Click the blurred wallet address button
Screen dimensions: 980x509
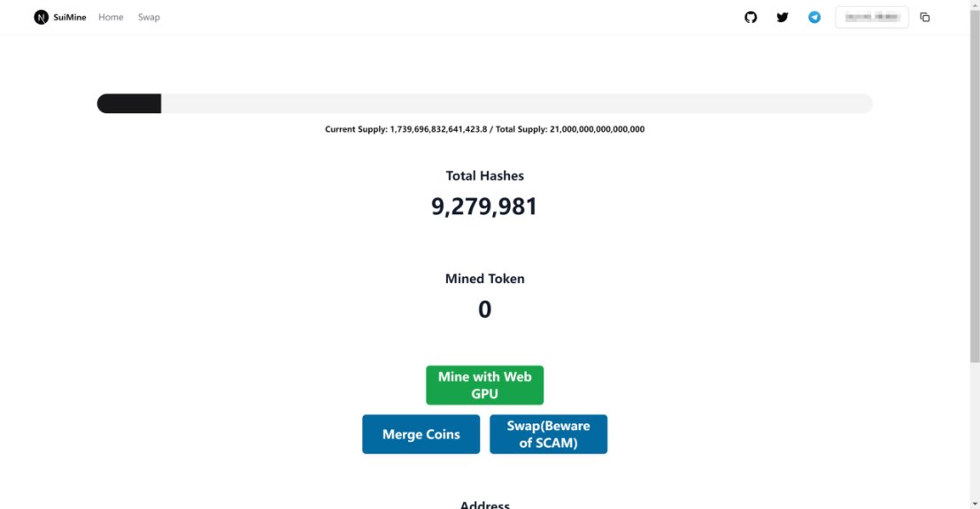tap(872, 18)
